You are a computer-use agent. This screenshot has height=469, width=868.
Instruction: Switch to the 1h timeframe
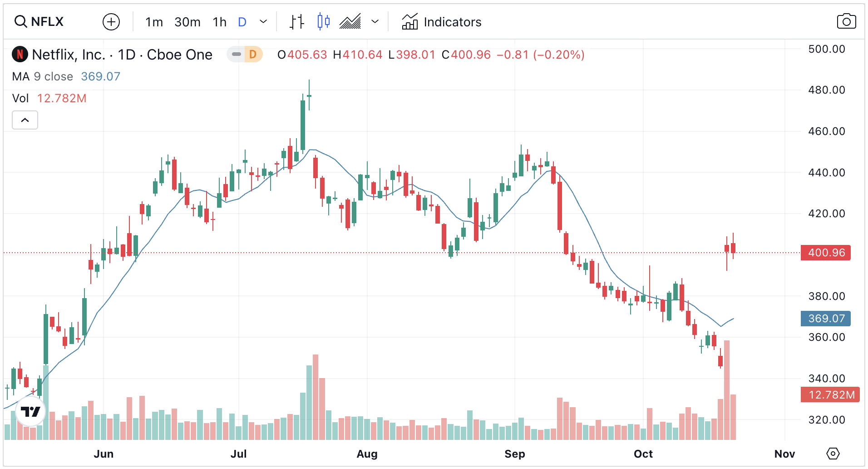pyautogui.click(x=220, y=22)
